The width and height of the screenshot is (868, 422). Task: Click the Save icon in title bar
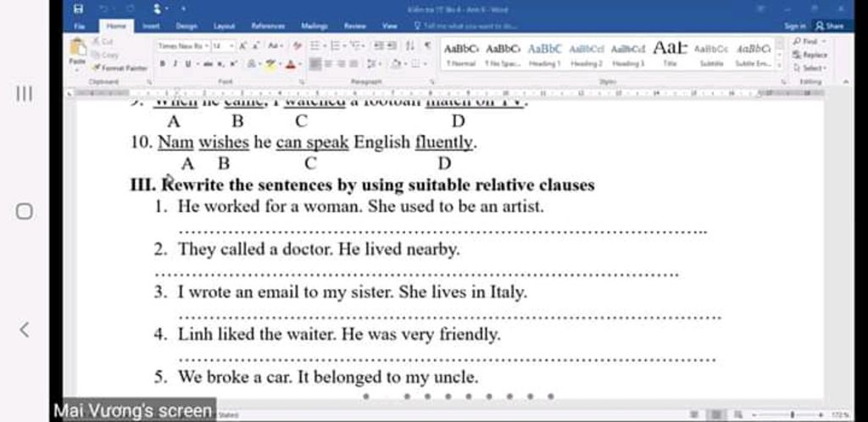[x=79, y=8]
